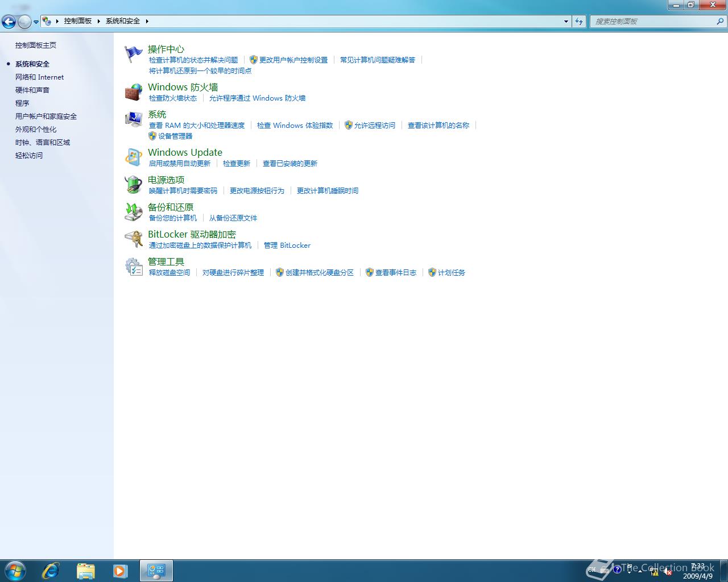Image resolution: width=728 pixels, height=582 pixels.
Task: Select 网络和 Internet in the sidebar
Action: (x=39, y=77)
